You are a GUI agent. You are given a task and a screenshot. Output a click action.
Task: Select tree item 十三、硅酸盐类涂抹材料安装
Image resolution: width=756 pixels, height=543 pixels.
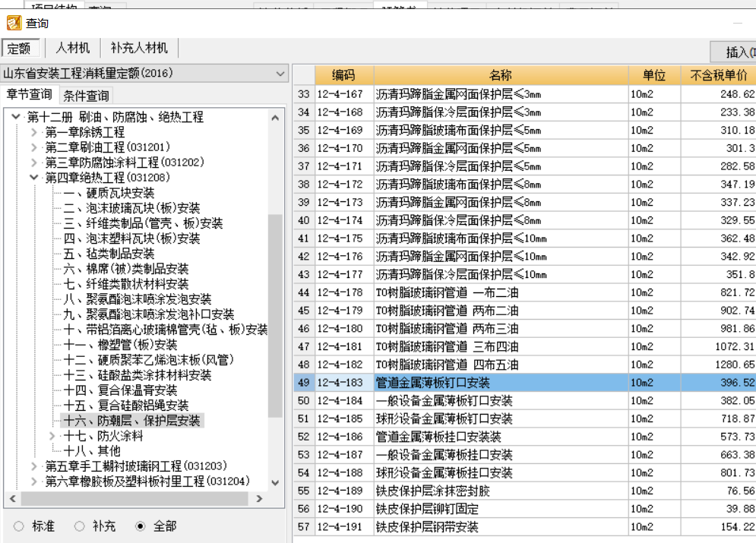138,375
